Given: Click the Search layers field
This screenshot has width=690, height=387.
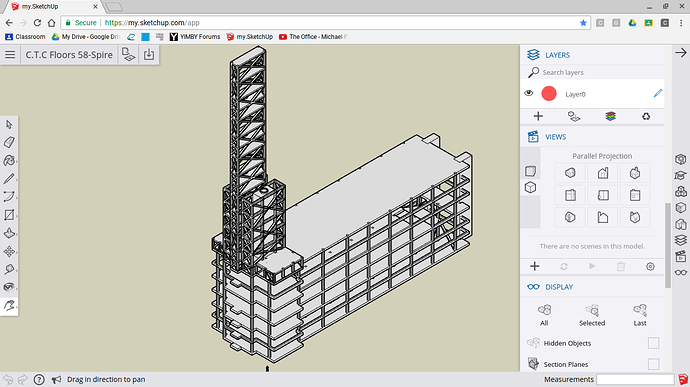Looking at the screenshot, I should tap(592, 72).
